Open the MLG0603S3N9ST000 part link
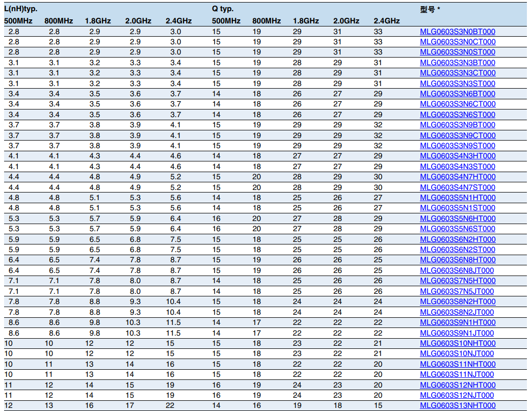 click(458, 146)
